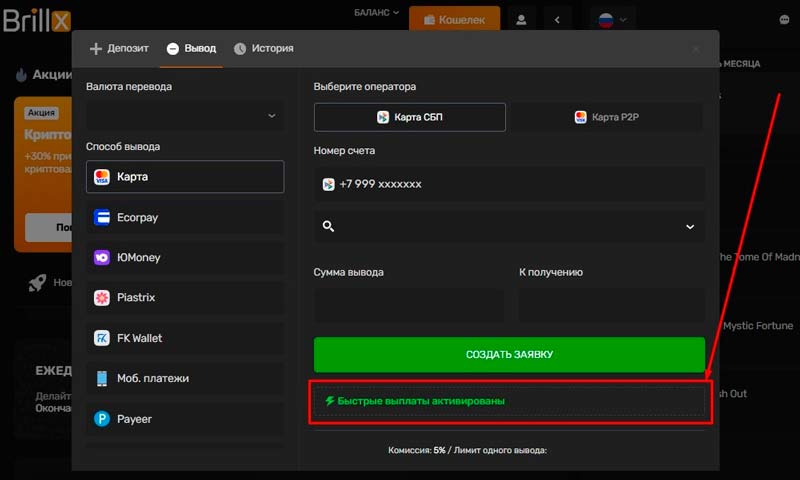Choose Ecorpay as withdrawal method
Image resolution: width=800 pixels, height=480 pixels.
[185, 217]
